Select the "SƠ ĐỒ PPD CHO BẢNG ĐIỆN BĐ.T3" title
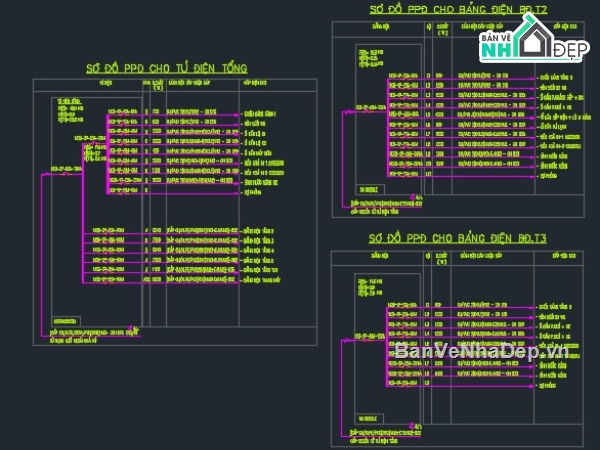This screenshot has height=450, width=600. pos(456,238)
